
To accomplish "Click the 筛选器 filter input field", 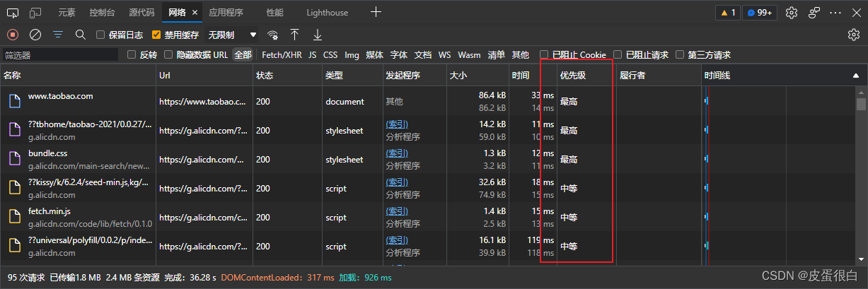I will (x=60, y=55).
